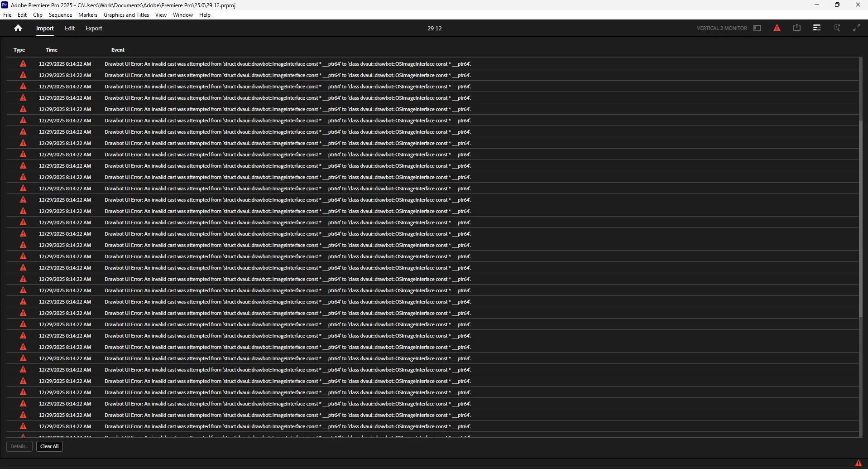Sort by the Type column header
The width and height of the screenshot is (868, 469).
[x=19, y=50]
